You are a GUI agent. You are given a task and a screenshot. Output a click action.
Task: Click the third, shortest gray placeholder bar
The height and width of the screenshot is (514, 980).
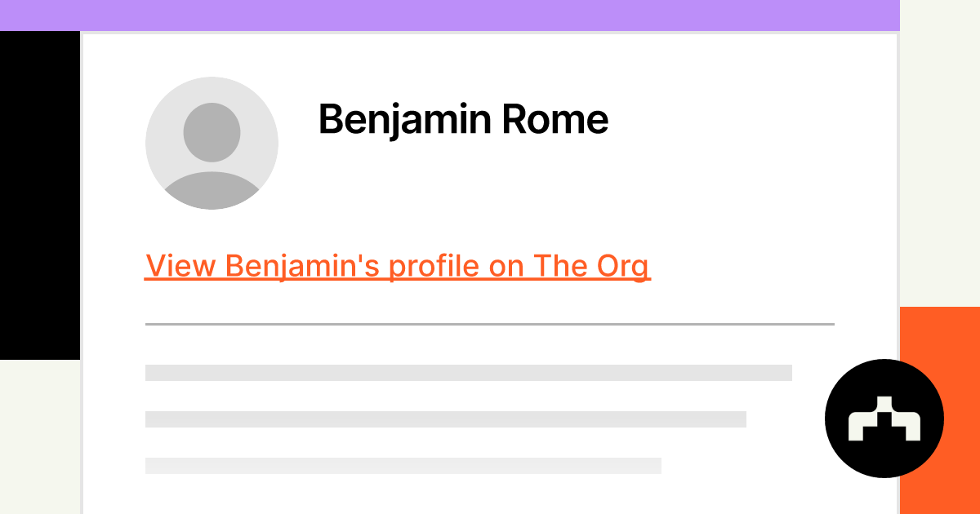(x=403, y=465)
